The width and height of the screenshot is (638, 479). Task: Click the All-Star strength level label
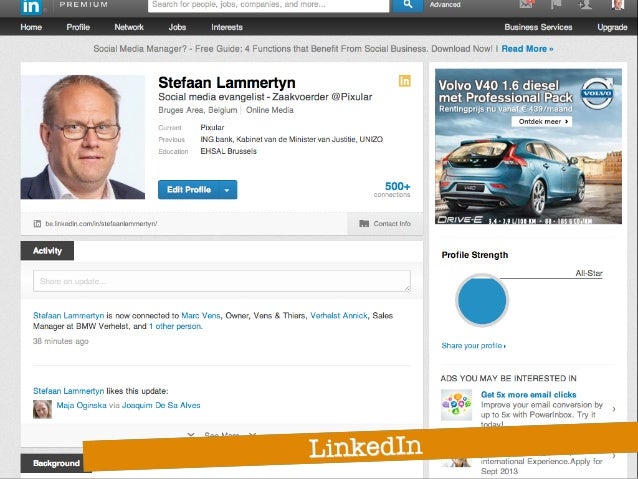click(x=589, y=273)
